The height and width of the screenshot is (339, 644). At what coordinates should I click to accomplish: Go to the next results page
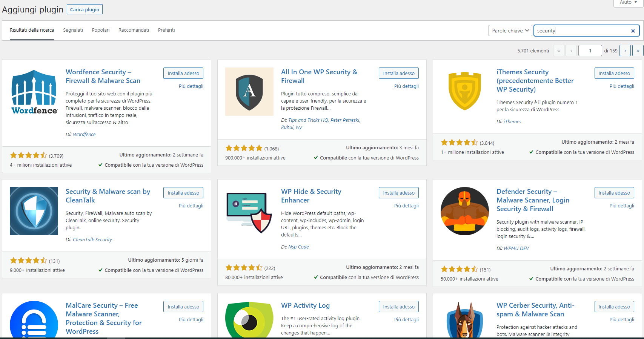coord(625,51)
